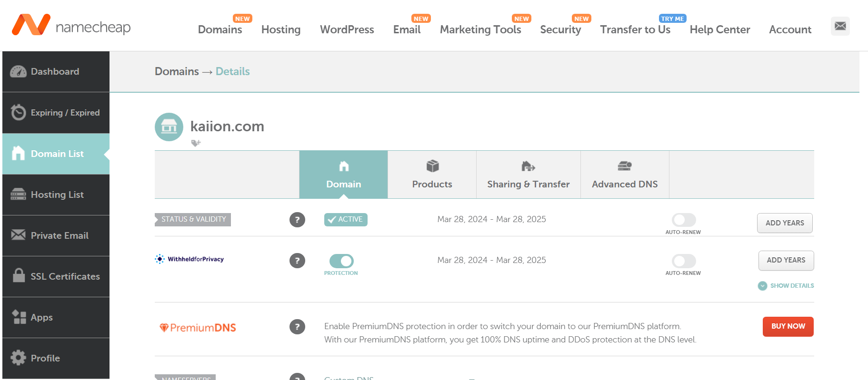The width and height of the screenshot is (868, 380).
Task: Disable the WithheldforPrivacy protection switch
Action: tap(341, 261)
